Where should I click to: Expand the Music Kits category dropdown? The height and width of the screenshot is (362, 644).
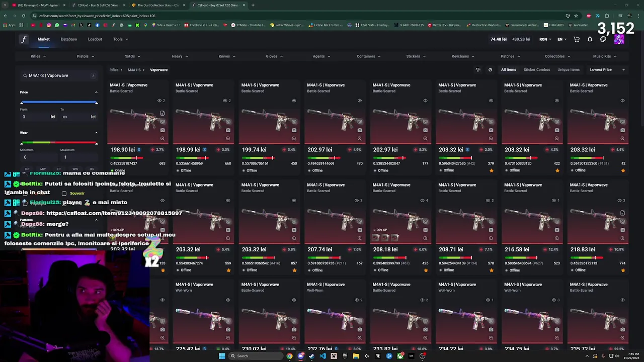click(604, 56)
